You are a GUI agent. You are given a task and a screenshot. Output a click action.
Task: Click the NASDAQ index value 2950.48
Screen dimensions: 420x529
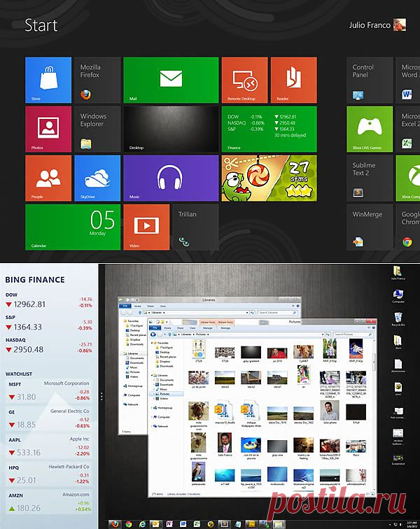[29, 350]
